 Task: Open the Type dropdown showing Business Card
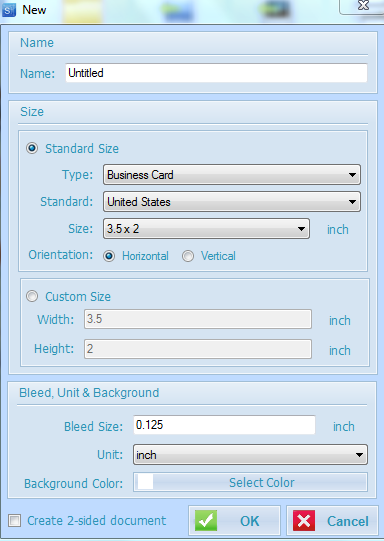point(232,175)
